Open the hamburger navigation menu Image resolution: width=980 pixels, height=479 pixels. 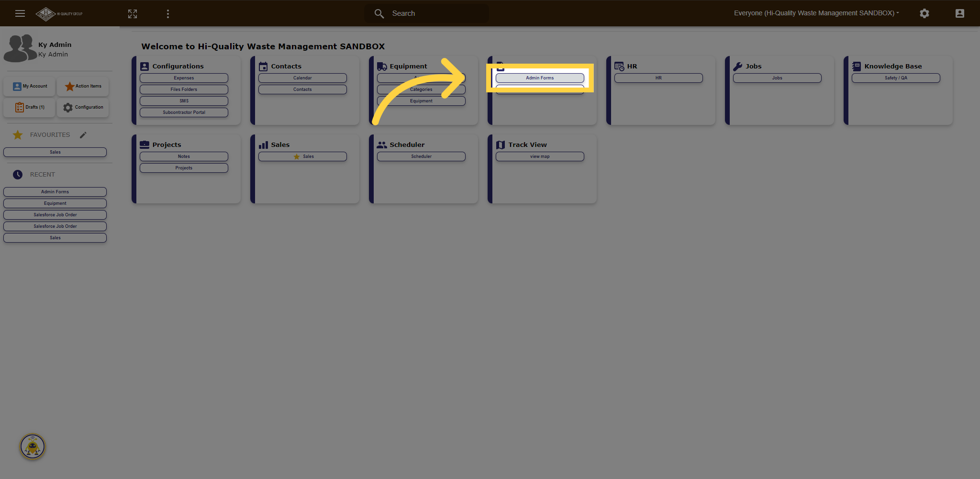pyautogui.click(x=20, y=13)
